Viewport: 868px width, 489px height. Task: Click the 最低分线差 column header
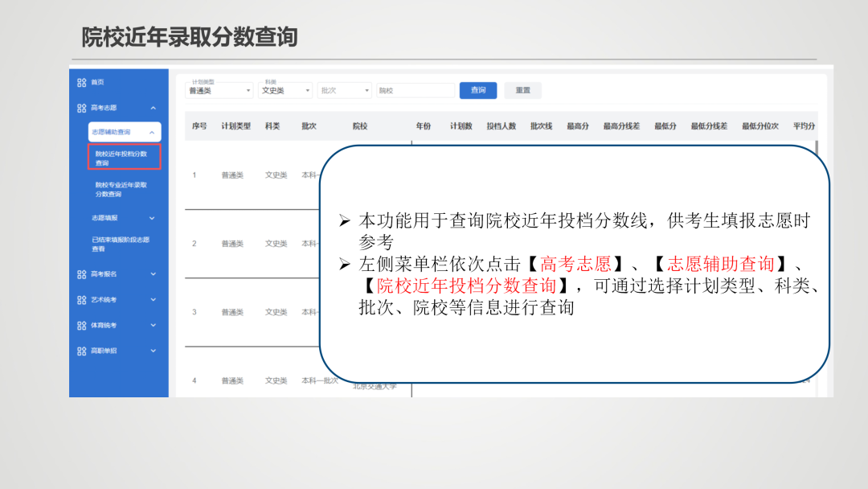pyautogui.click(x=709, y=126)
